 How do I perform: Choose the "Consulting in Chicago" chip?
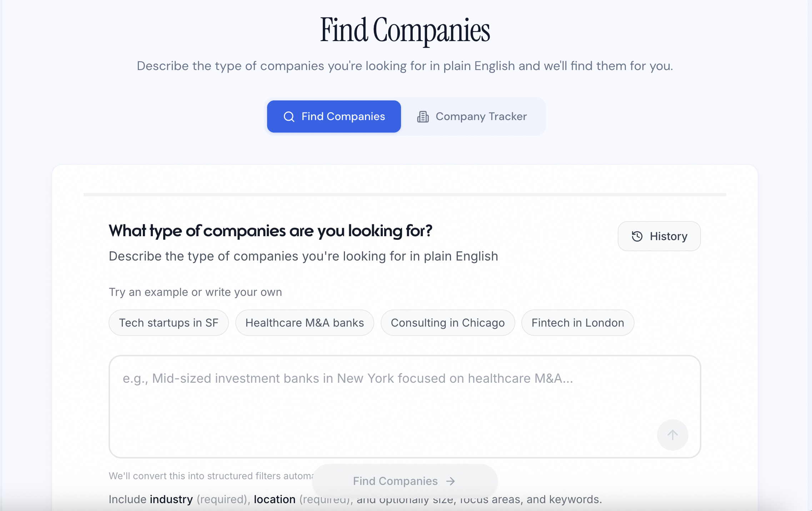pyautogui.click(x=448, y=323)
